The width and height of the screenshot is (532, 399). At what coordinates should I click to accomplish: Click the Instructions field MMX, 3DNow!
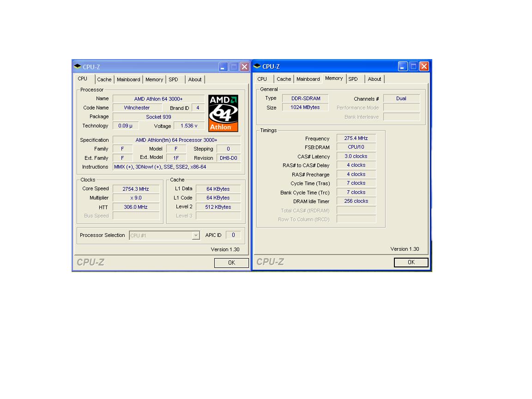tap(176, 167)
